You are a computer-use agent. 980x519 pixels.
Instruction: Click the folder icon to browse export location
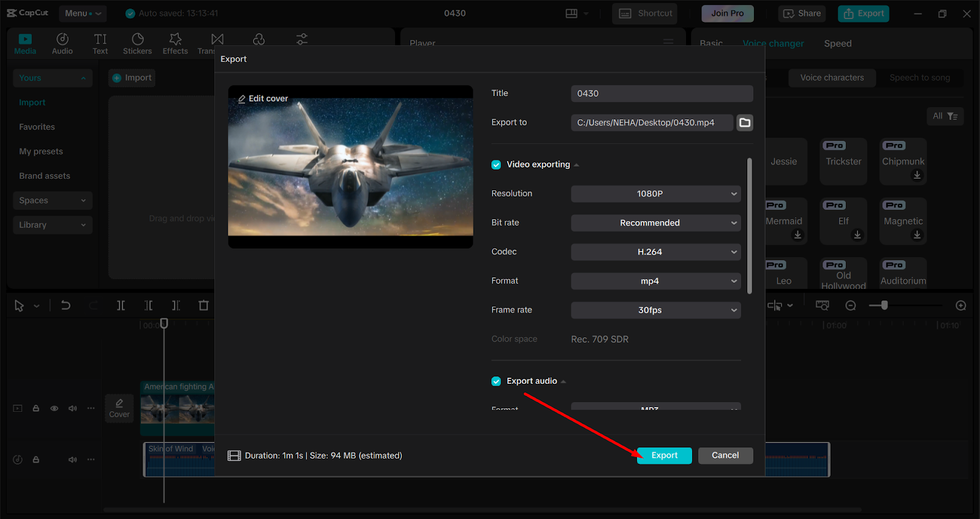pyautogui.click(x=744, y=122)
